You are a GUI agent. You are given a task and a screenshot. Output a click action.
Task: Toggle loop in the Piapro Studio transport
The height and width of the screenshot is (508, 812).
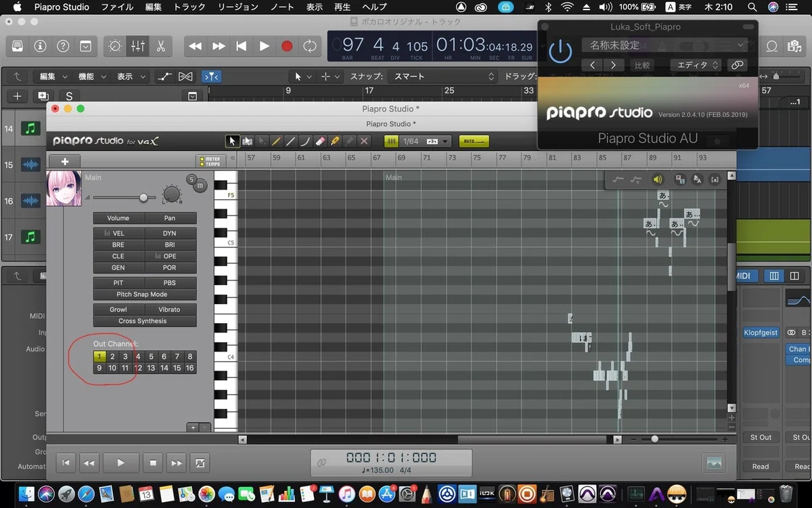[200, 463]
